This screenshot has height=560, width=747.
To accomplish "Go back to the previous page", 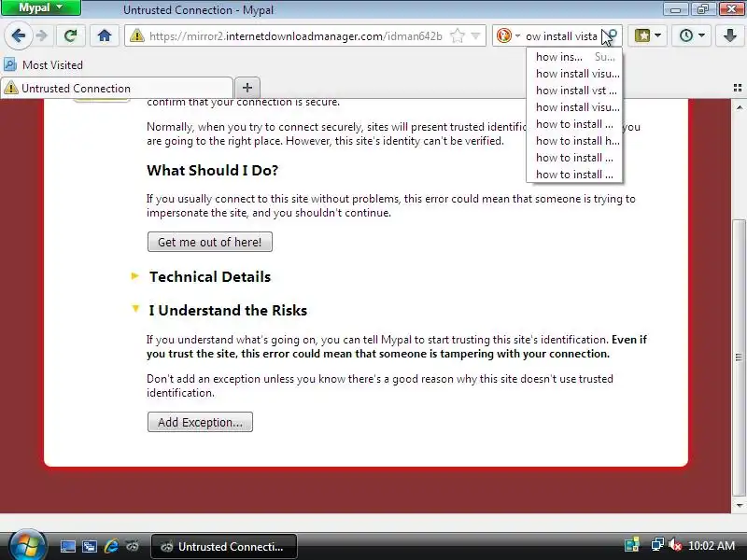I will pos(18,35).
